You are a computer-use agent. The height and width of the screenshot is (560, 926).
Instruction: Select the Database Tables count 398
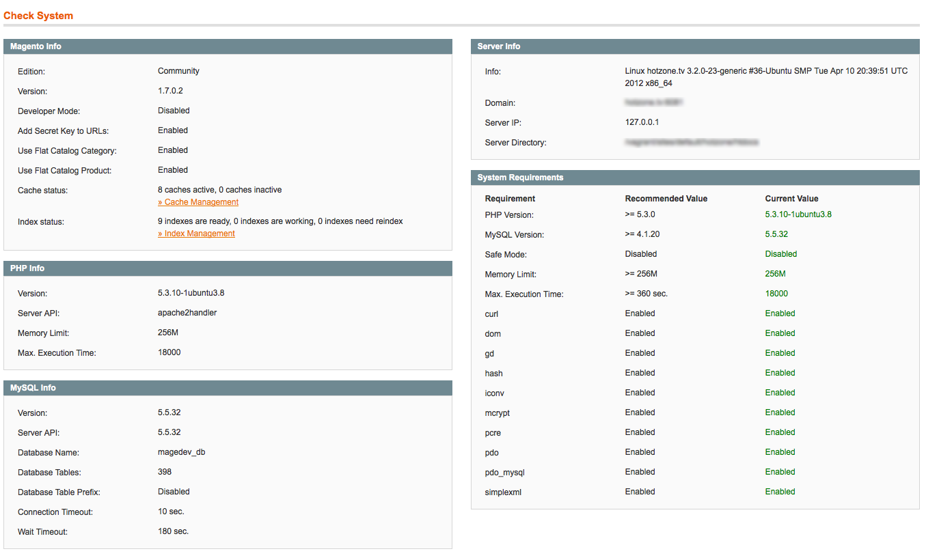[x=165, y=472]
